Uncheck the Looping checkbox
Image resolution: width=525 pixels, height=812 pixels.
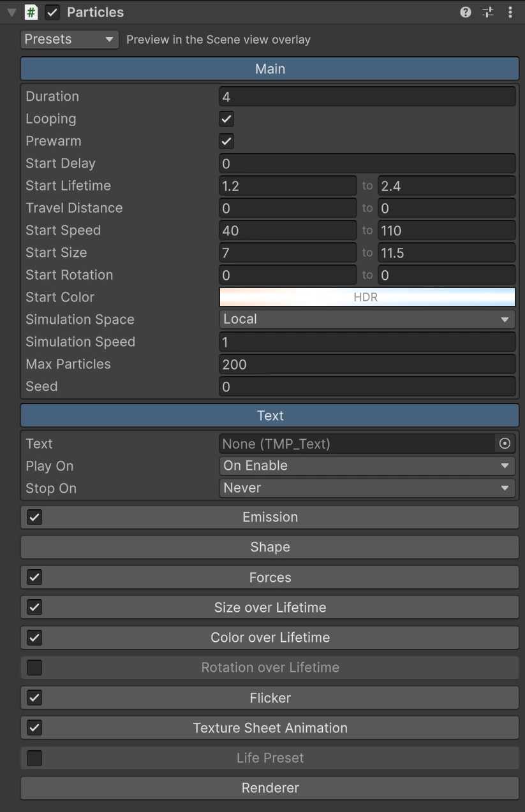pyautogui.click(x=226, y=119)
